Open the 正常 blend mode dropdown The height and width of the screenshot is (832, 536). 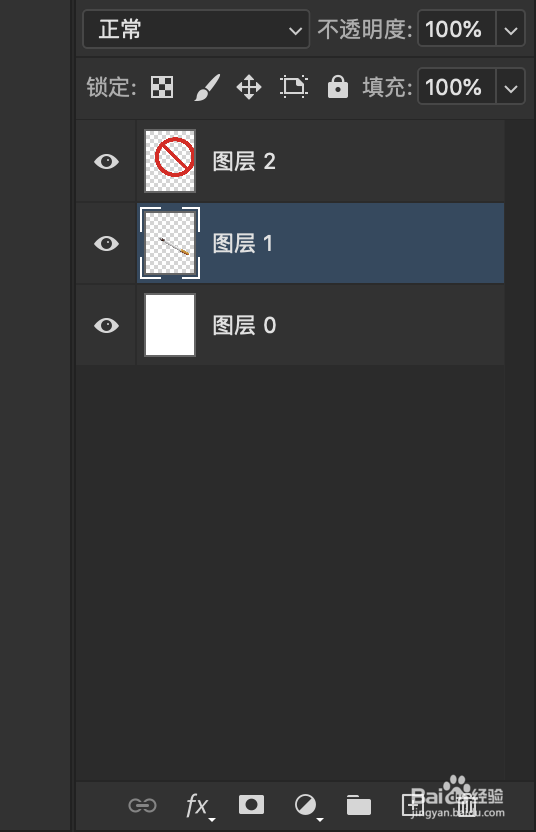pos(196,29)
